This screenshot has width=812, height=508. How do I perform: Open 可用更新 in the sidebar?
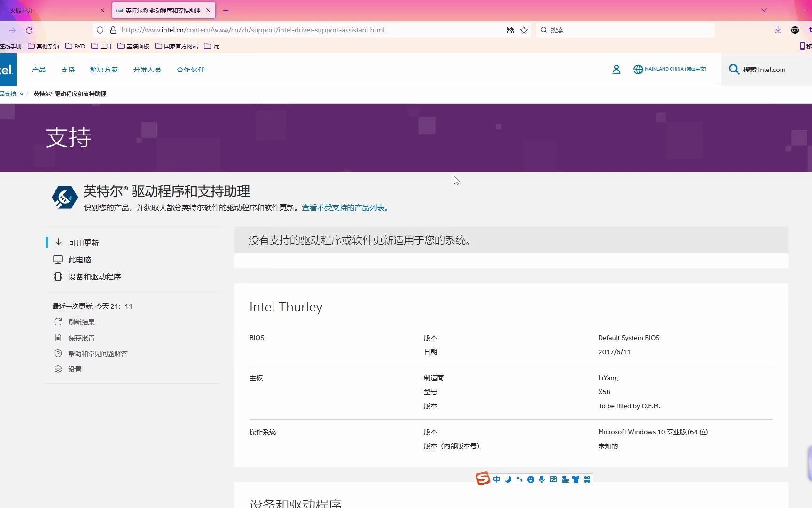coord(84,242)
